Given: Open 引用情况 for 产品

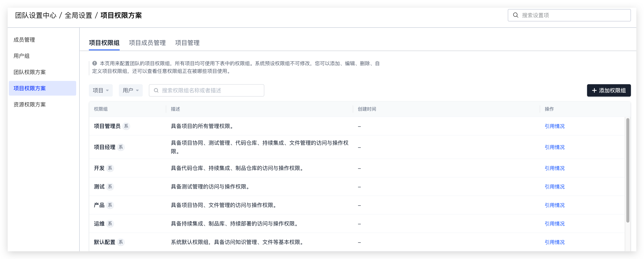Looking at the screenshot, I should [555, 205].
